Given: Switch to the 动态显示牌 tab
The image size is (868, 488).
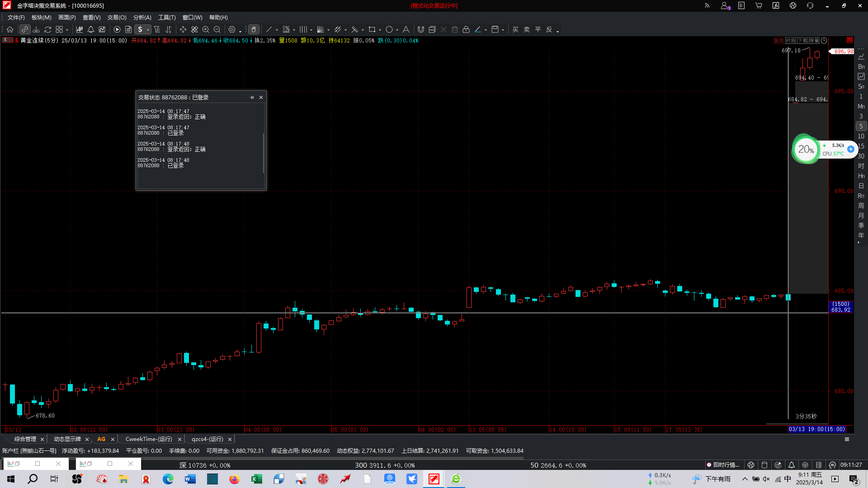Looking at the screenshot, I should click(67, 439).
